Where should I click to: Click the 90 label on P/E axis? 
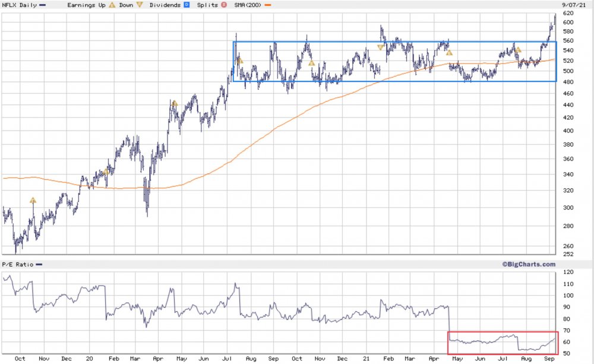click(x=567, y=307)
